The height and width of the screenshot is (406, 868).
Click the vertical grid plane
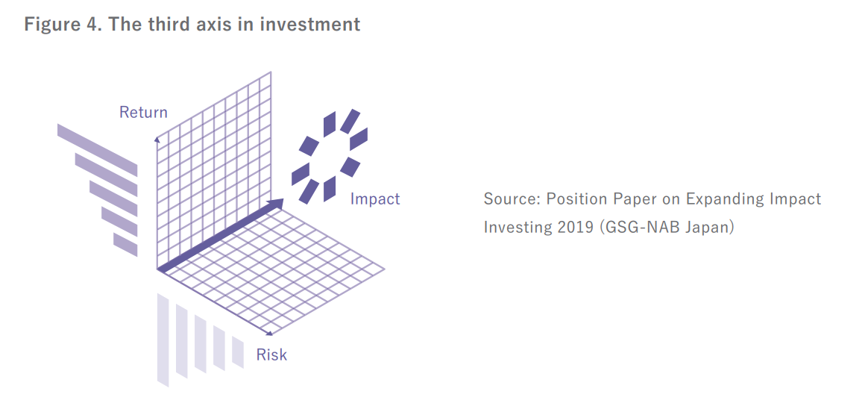pos(215,171)
